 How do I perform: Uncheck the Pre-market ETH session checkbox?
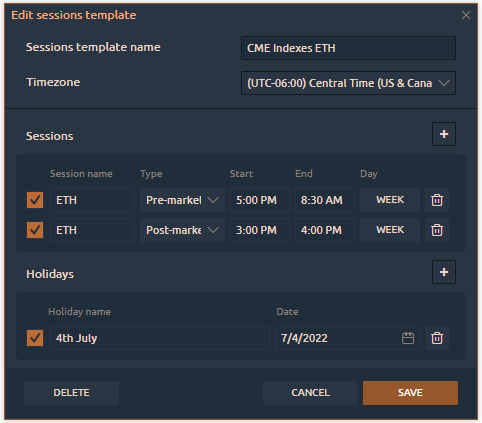35,200
